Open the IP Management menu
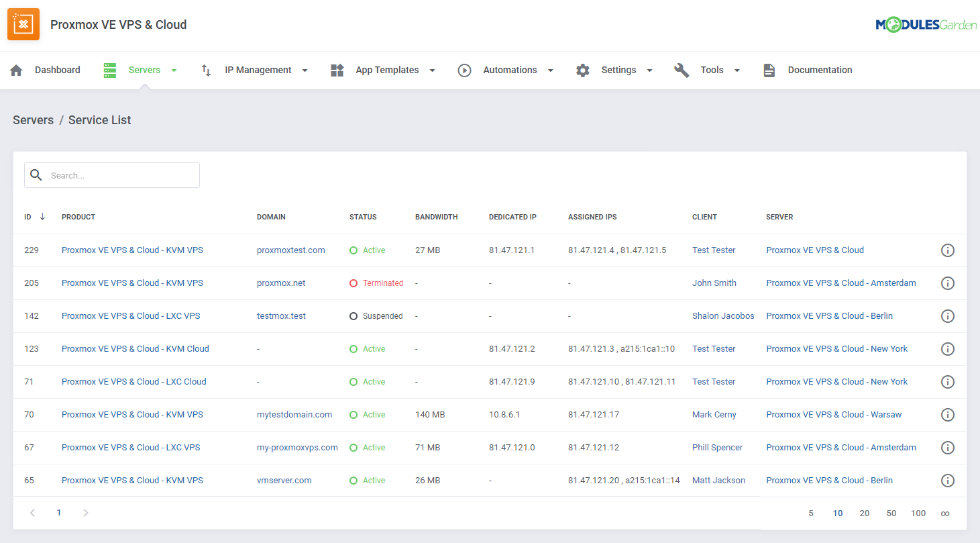This screenshot has width=980, height=543. 258,70
